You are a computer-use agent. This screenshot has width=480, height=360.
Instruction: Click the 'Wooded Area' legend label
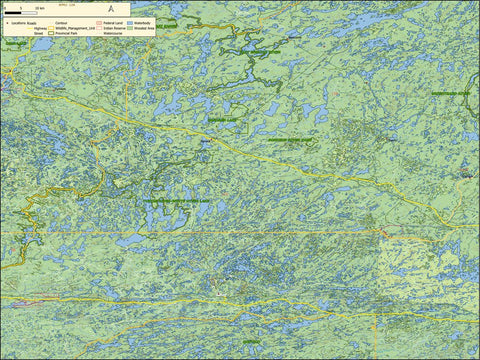pyautogui.click(x=144, y=28)
